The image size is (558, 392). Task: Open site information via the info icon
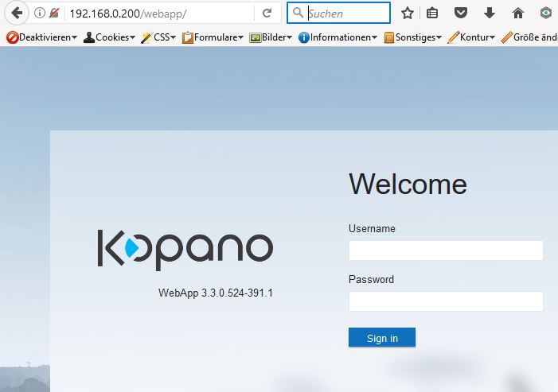[40, 14]
